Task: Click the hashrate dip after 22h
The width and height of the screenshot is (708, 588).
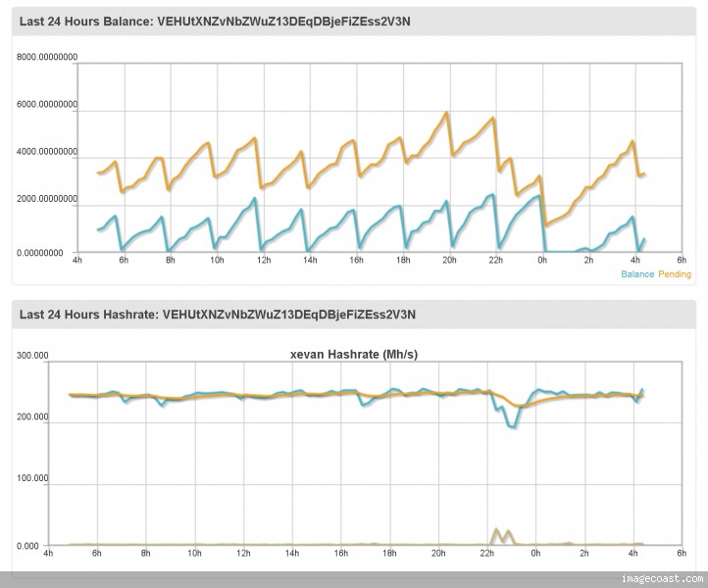Action: point(511,425)
